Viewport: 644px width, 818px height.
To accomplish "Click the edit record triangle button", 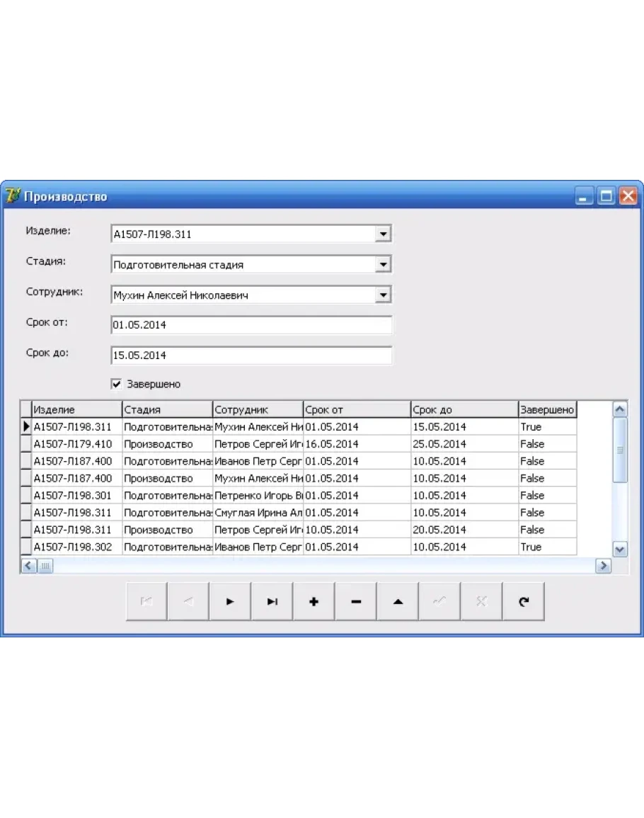I will (x=397, y=601).
